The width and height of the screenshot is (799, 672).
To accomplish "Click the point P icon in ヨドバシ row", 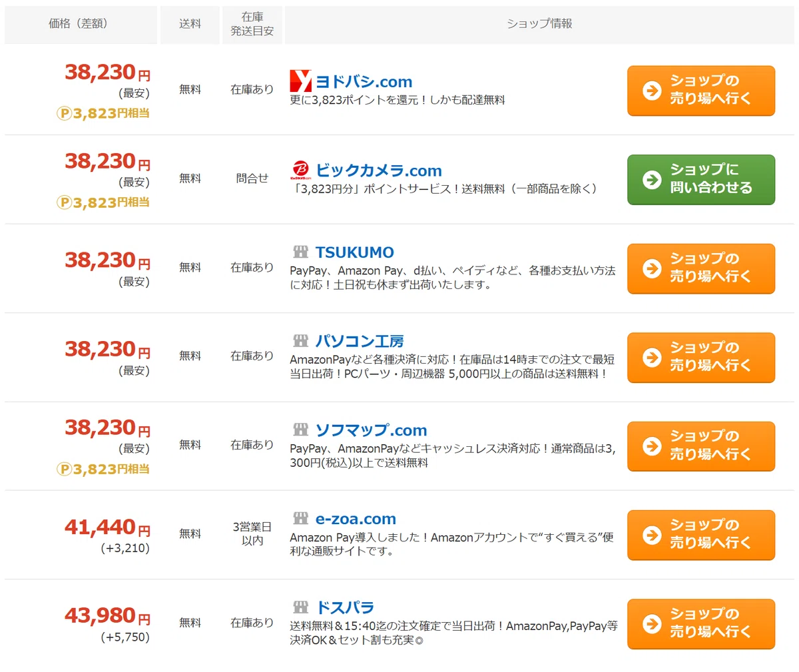I will [65, 113].
